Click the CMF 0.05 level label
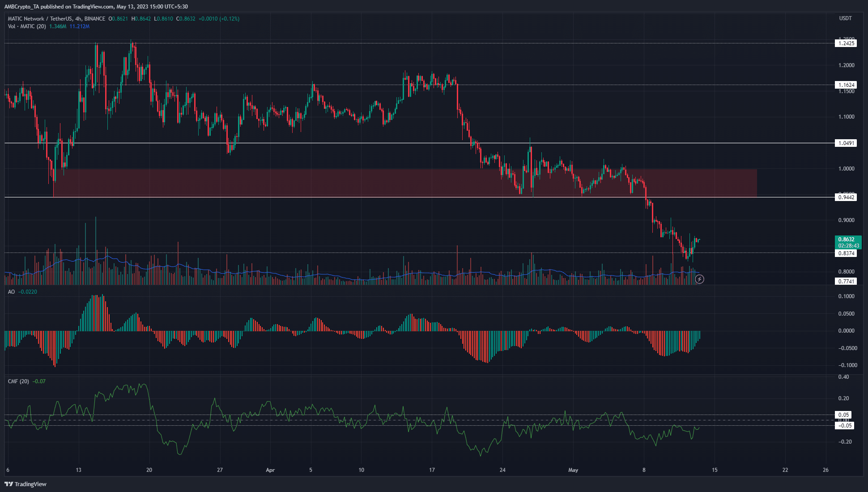 844,415
